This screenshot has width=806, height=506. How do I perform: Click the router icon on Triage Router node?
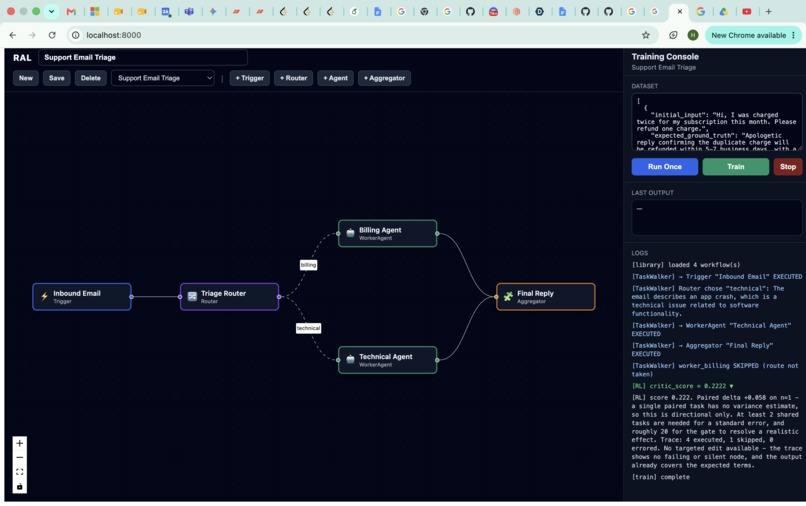click(x=192, y=296)
